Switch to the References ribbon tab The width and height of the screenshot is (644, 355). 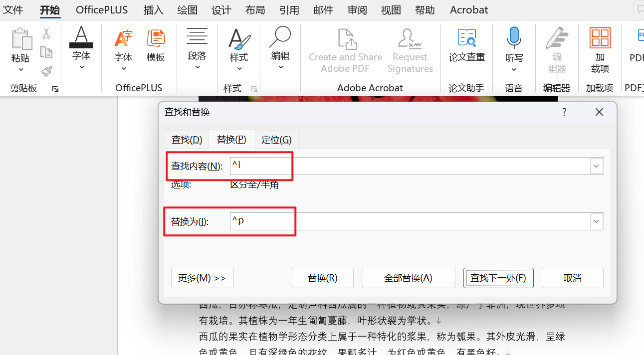click(x=289, y=10)
